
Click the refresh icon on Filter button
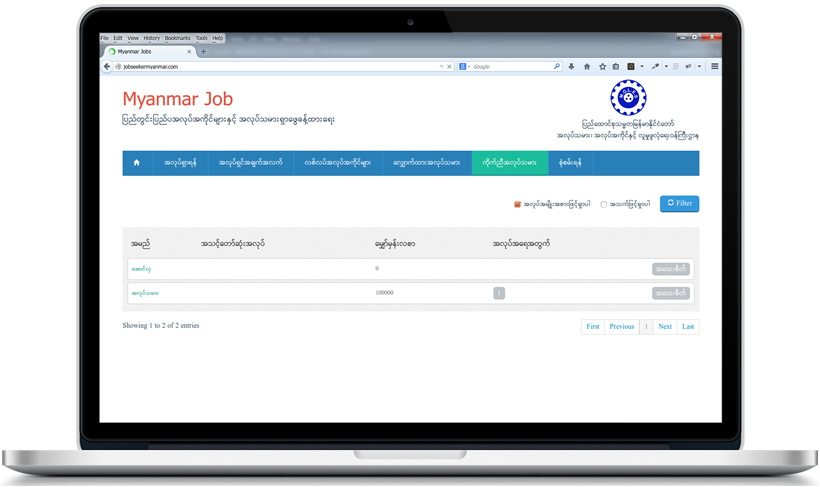click(x=670, y=203)
